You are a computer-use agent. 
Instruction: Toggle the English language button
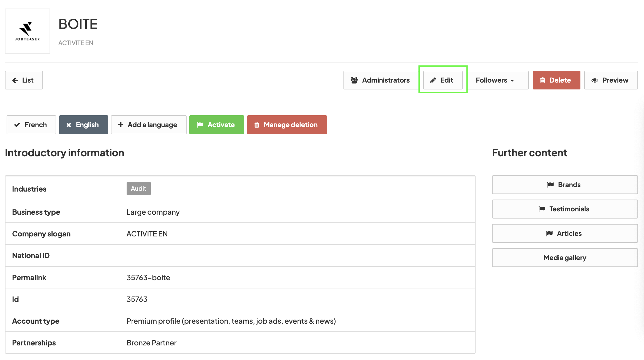[x=84, y=125]
